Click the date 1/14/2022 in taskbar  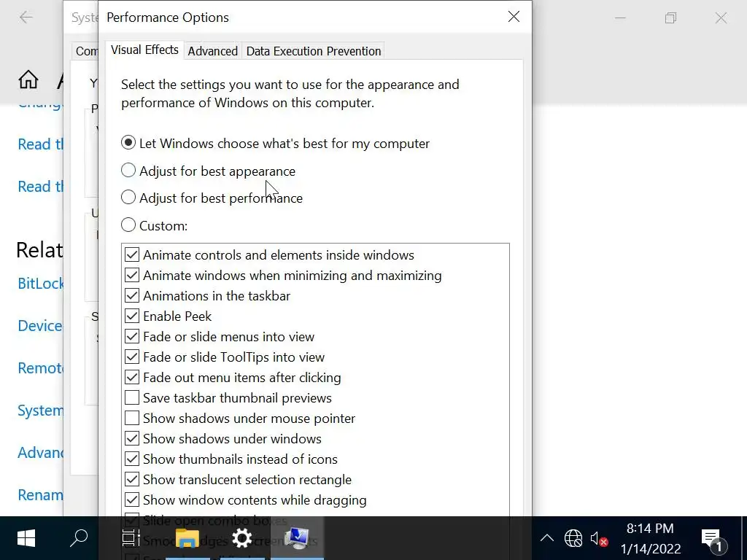(650, 549)
